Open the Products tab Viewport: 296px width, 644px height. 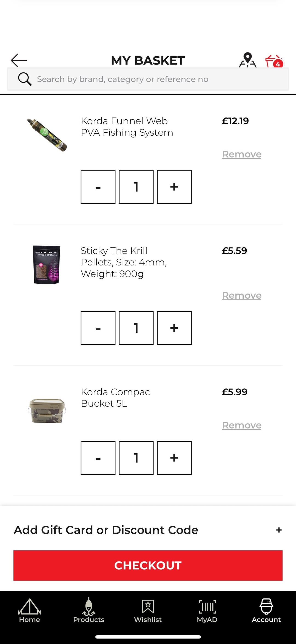click(89, 611)
